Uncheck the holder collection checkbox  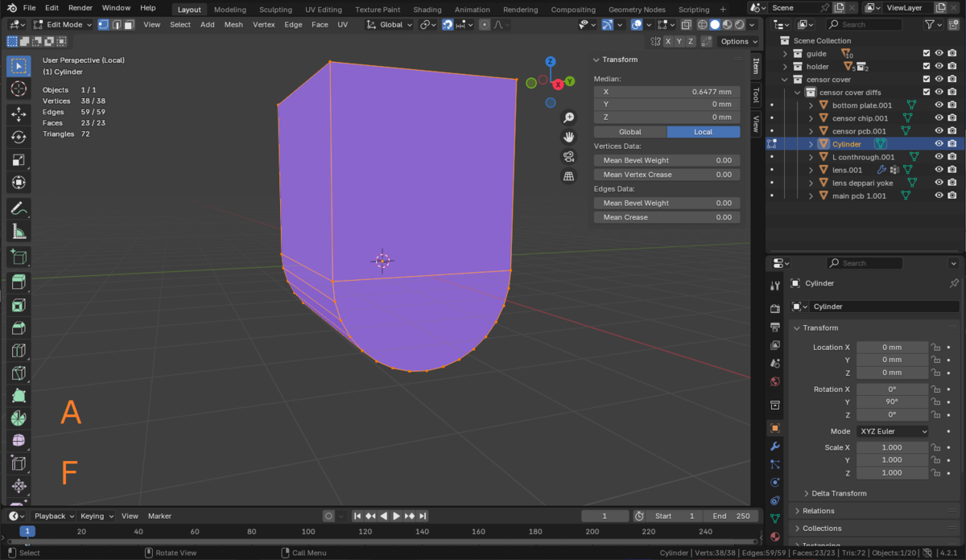[926, 67]
